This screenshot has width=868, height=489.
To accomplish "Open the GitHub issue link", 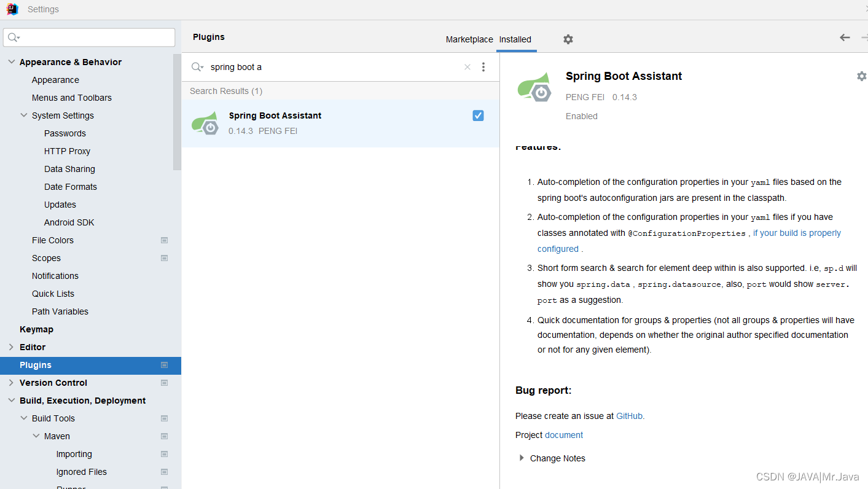I will 629,416.
